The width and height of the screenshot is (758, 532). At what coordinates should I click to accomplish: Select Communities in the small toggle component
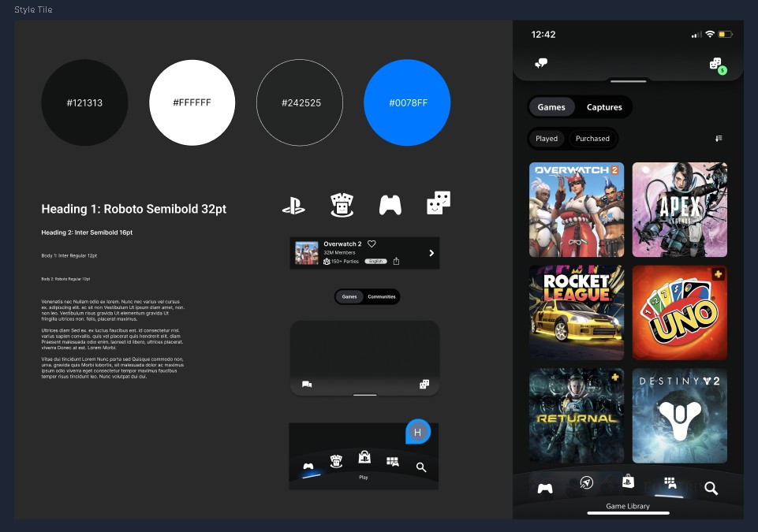[382, 296]
